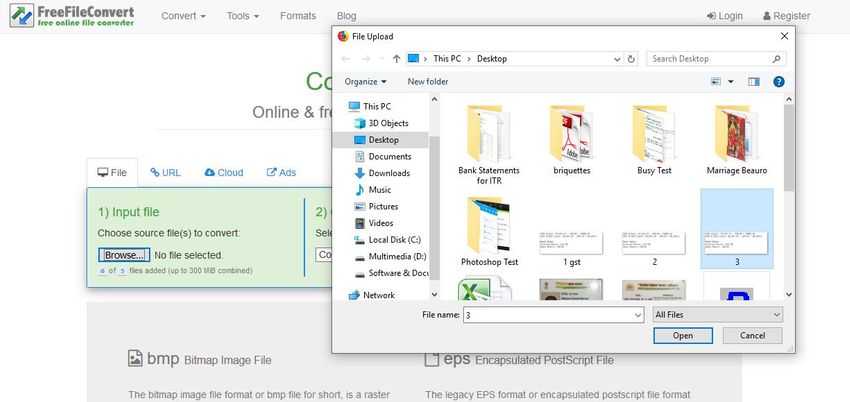
Task: Switch to the URL tab
Action: [165, 172]
